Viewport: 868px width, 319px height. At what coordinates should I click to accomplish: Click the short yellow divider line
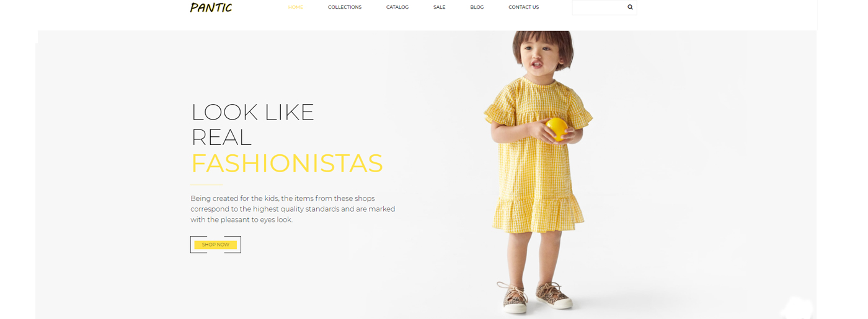tap(206, 185)
